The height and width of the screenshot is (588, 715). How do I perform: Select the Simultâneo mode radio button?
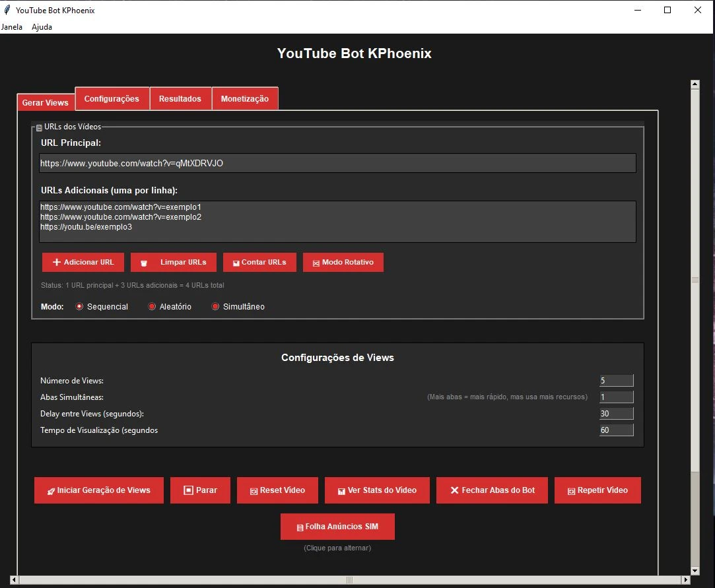215,307
